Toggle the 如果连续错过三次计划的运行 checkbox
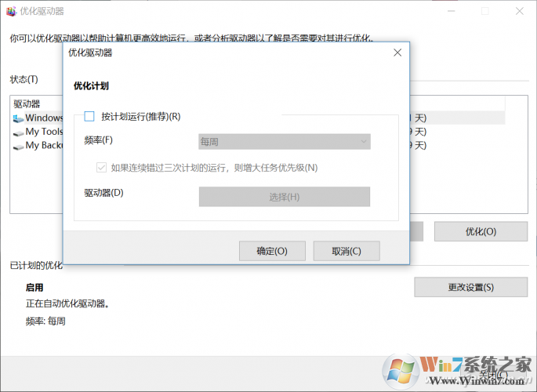 pyautogui.click(x=101, y=168)
